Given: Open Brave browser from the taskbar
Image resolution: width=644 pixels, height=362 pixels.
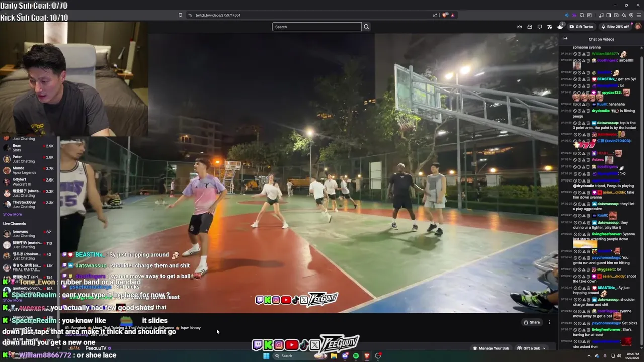Looking at the screenshot, I should click(367, 356).
